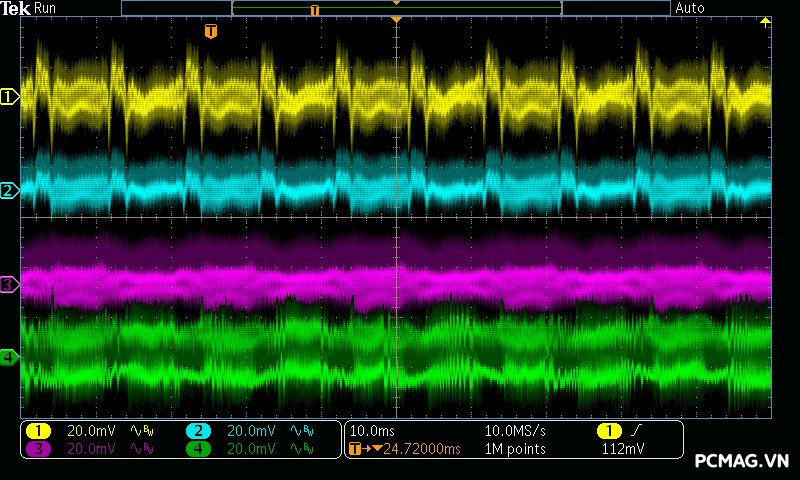Click the channel 2 cyan ground marker
800x480 pixels.
(9, 191)
